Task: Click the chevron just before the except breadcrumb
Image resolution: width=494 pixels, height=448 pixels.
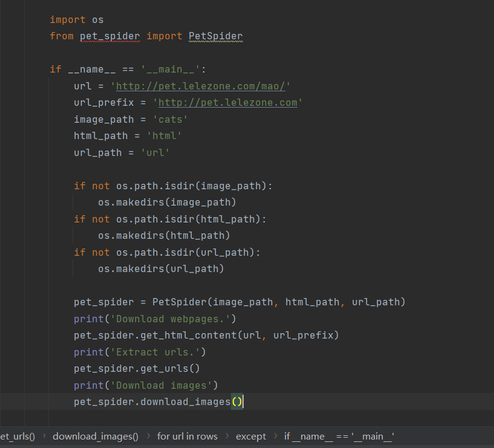Action: point(227,436)
